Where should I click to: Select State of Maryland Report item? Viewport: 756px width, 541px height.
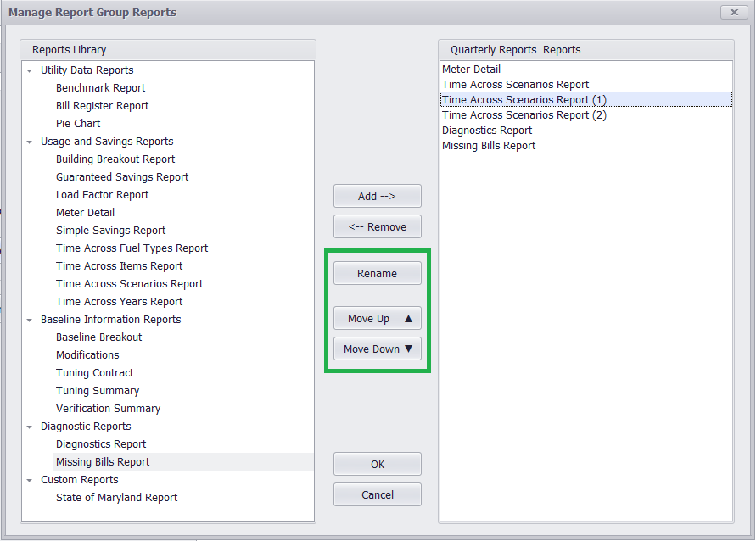coord(116,497)
